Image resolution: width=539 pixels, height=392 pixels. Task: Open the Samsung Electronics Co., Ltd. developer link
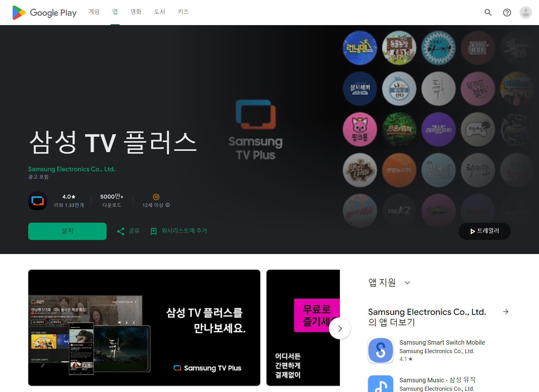71,169
